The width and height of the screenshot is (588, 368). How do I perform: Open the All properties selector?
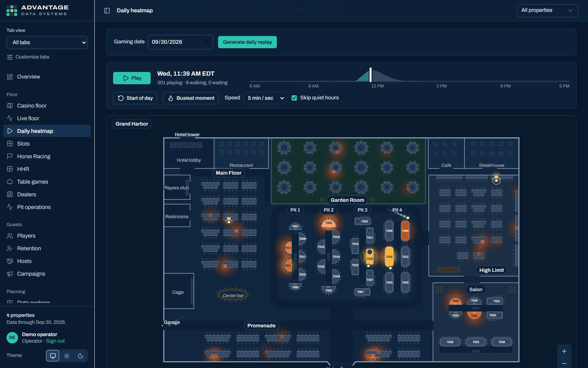tap(547, 10)
